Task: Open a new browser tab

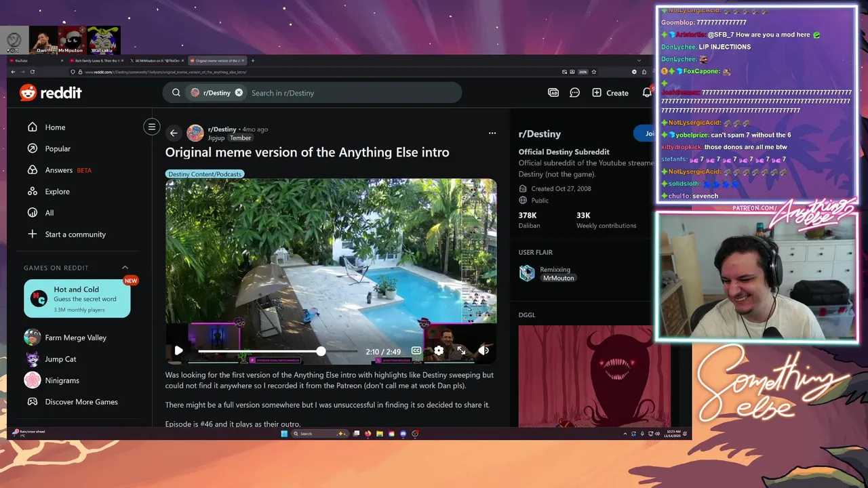Action: [253, 60]
